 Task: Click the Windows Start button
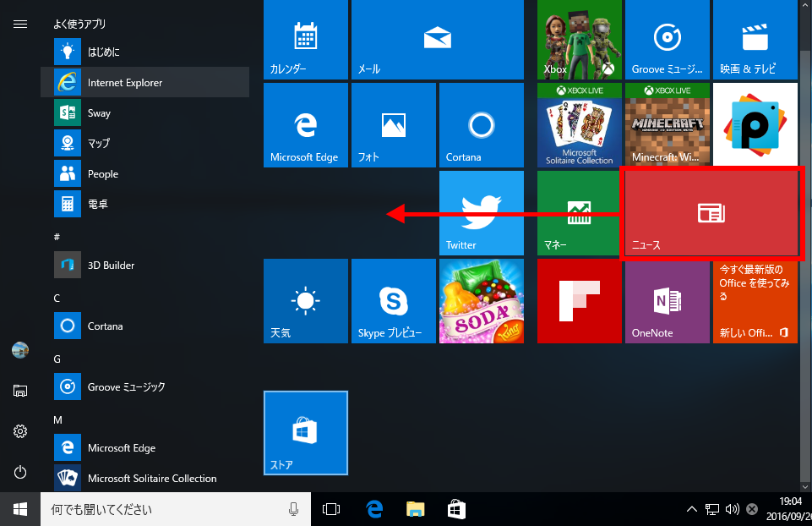click(x=20, y=509)
